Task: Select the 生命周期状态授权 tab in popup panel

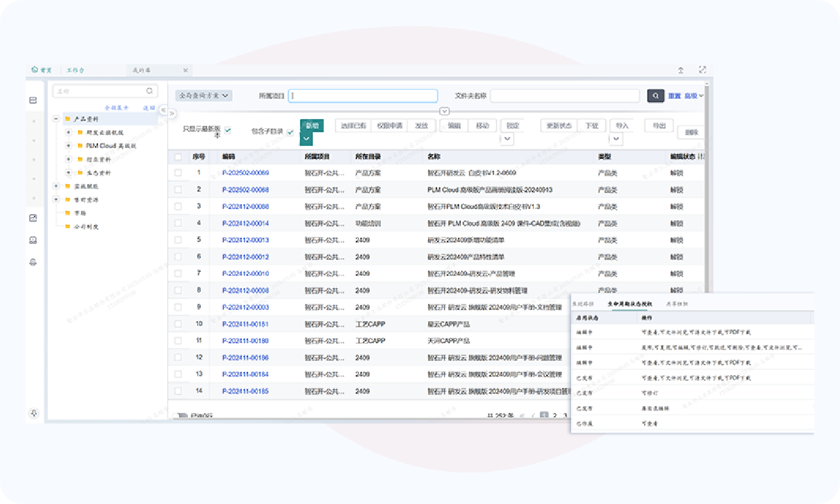Action: click(629, 304)
